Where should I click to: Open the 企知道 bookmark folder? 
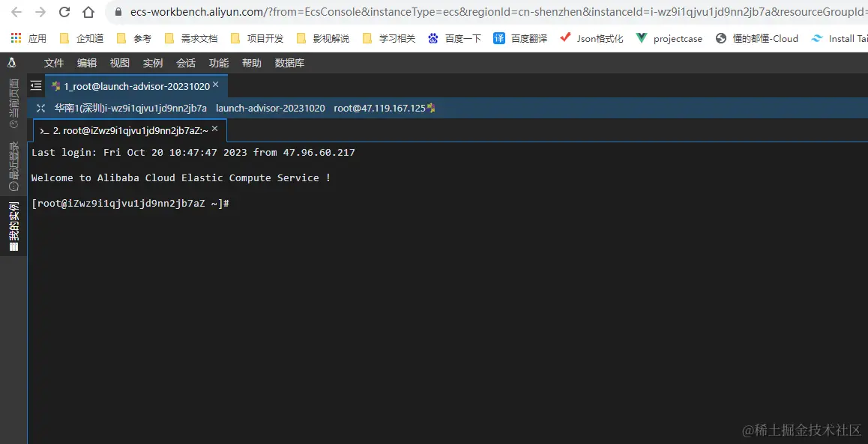[82, 38]
